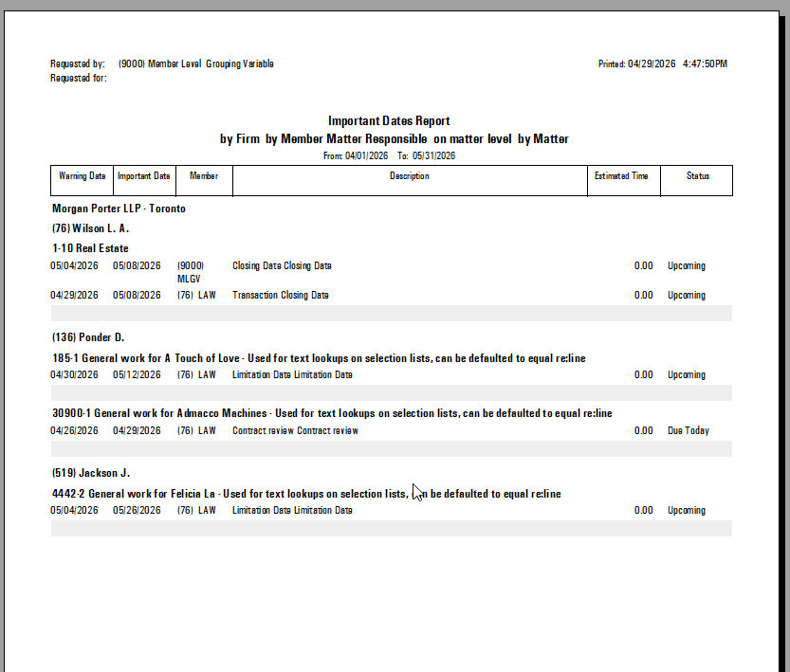Click the "Requested by:" label

pos(78,64)
